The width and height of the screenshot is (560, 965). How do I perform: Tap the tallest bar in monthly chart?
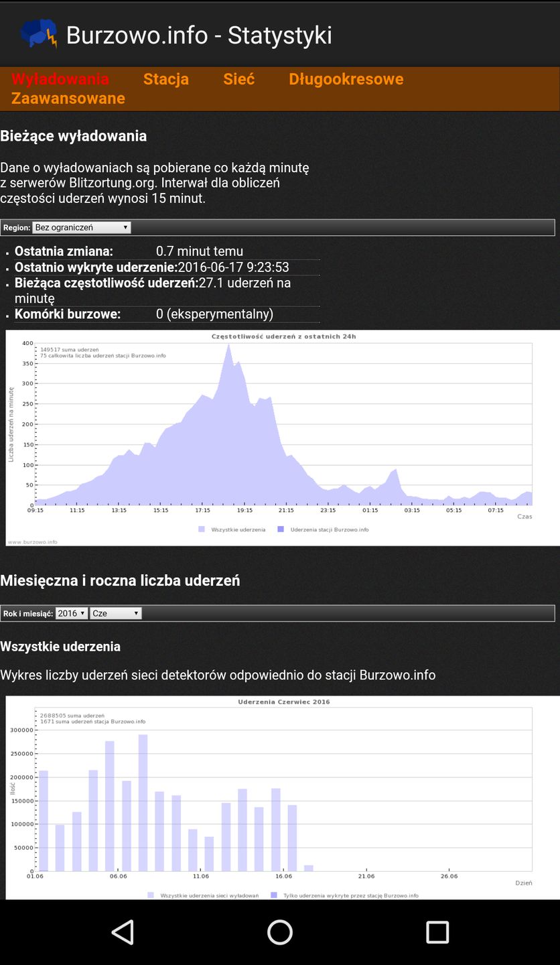(143, 803)
